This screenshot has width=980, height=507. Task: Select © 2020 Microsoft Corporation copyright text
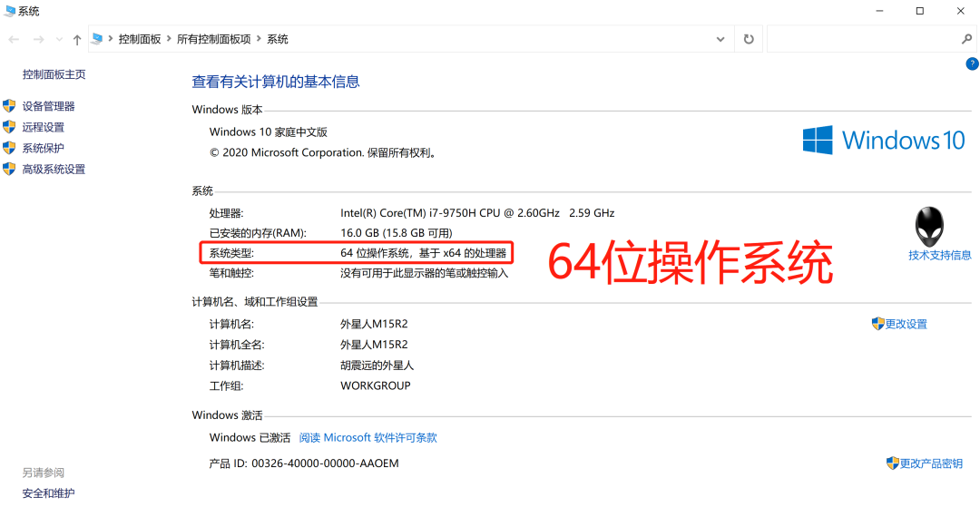(322, 153)
